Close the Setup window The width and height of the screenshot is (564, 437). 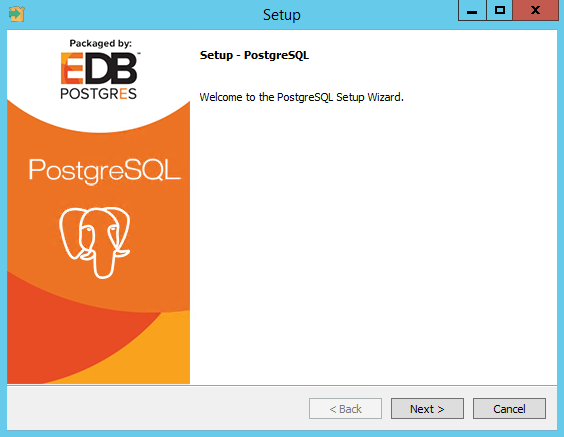(x=535, y=10)
